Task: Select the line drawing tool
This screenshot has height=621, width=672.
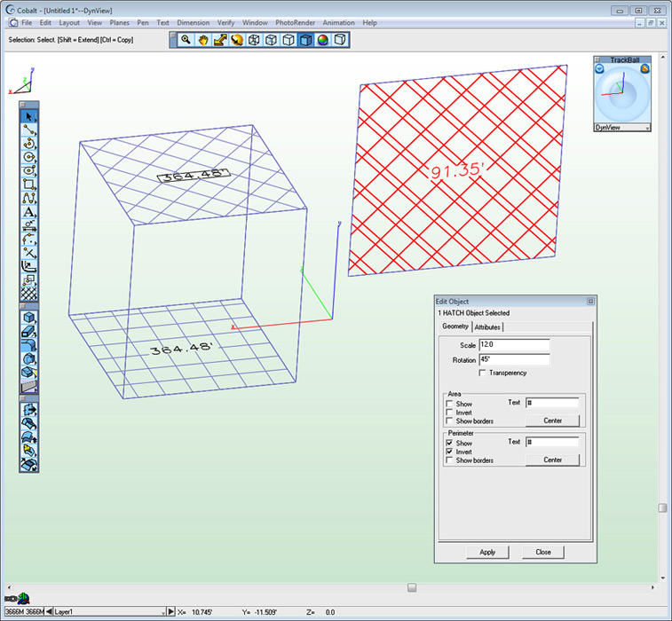Action: click(x=29, y=130)
